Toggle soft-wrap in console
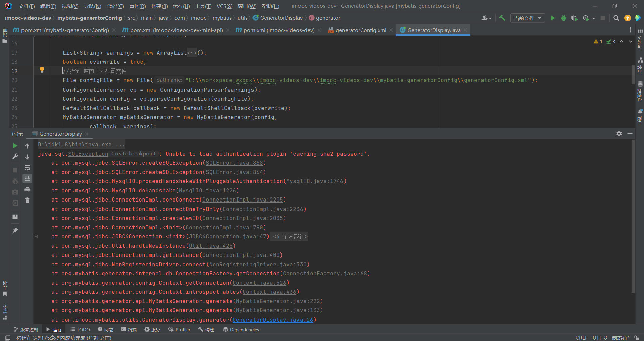644x341 pixels. point(27,168)
